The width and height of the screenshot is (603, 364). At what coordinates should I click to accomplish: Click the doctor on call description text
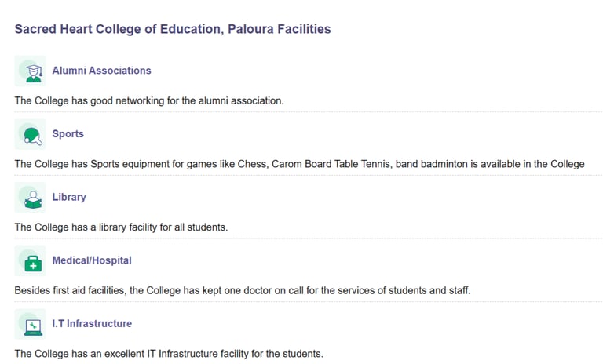[x=242, y=290]
